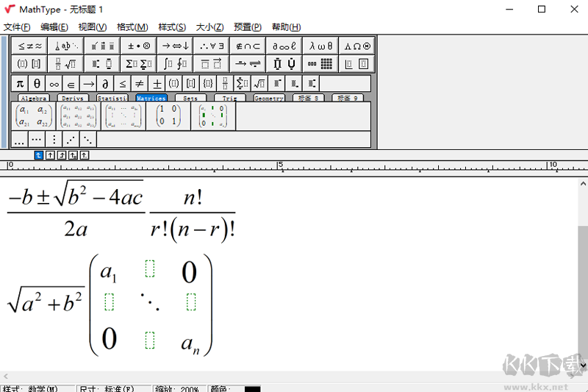Open the fraction and radical templates palette
Screen dimensions: 588x392
[x=66, y=64]
